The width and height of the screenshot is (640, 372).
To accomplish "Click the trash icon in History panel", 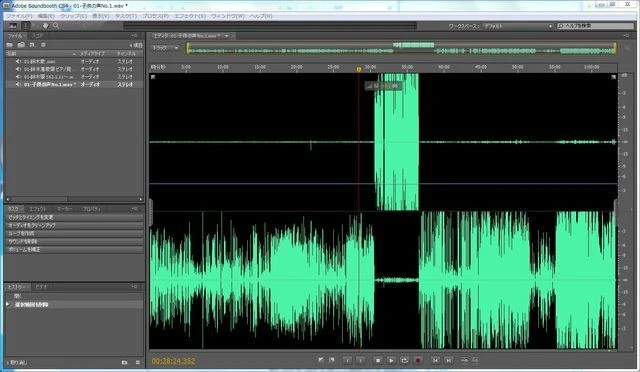I will click(x=138, y=363).
